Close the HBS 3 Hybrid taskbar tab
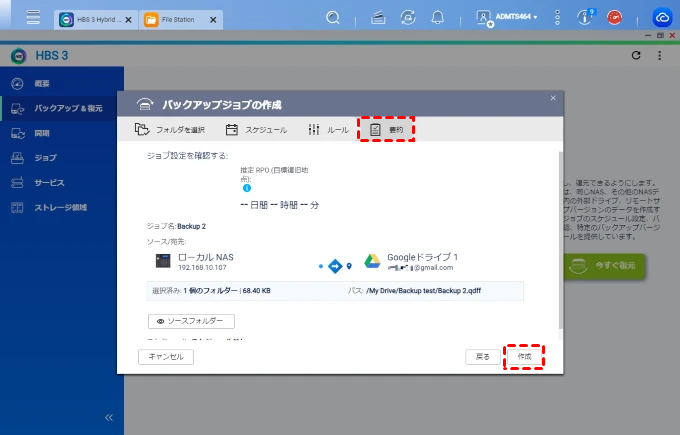The width and height of the screenshot is (680, 435). click(128, 20)
